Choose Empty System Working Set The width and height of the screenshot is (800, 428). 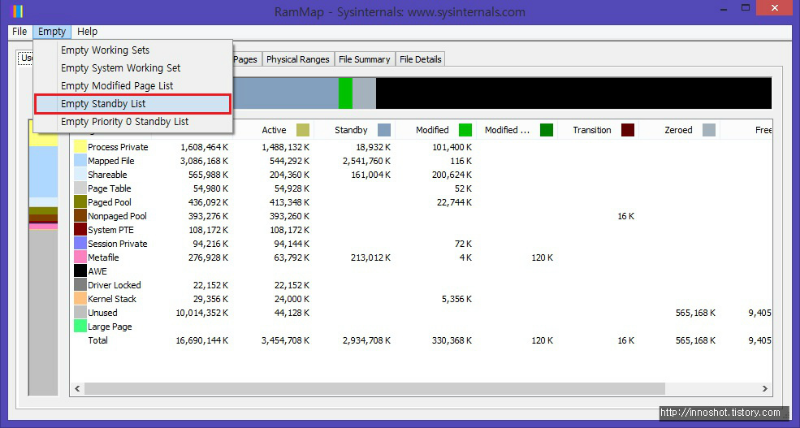point(133,68)
